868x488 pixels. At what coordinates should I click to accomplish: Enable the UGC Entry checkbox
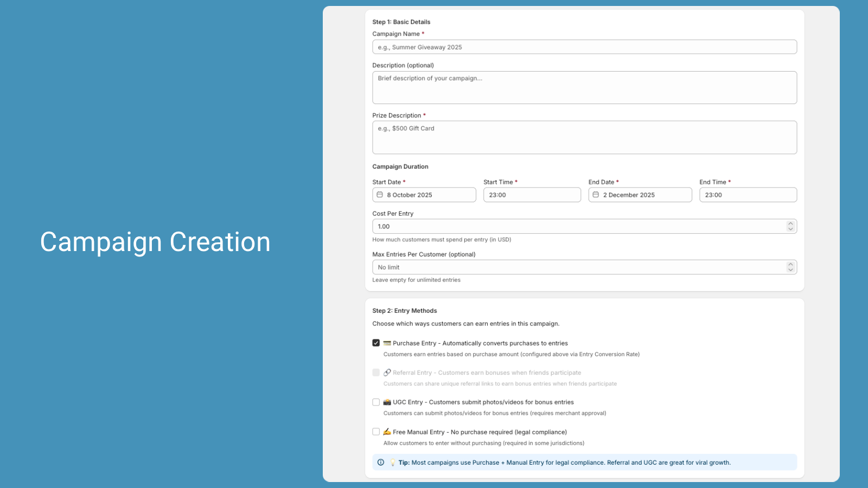(x=376, y=402)
